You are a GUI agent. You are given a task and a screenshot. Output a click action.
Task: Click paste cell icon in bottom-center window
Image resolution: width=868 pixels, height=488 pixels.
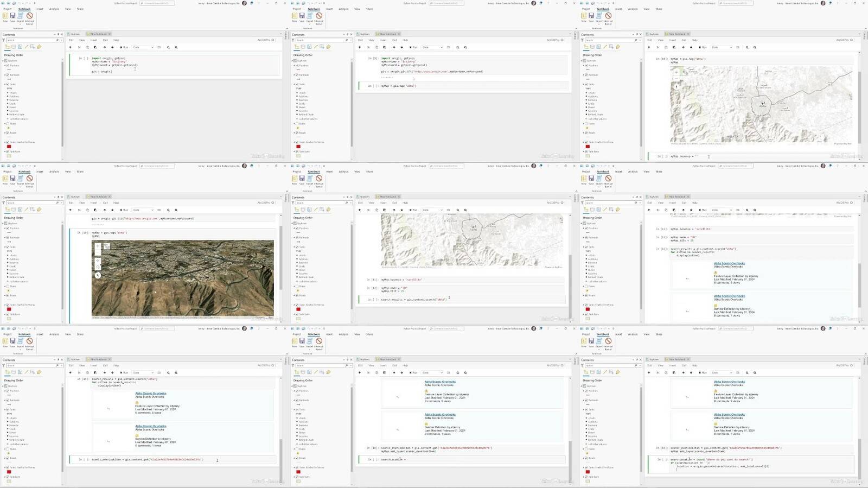(x=385, y=373)
